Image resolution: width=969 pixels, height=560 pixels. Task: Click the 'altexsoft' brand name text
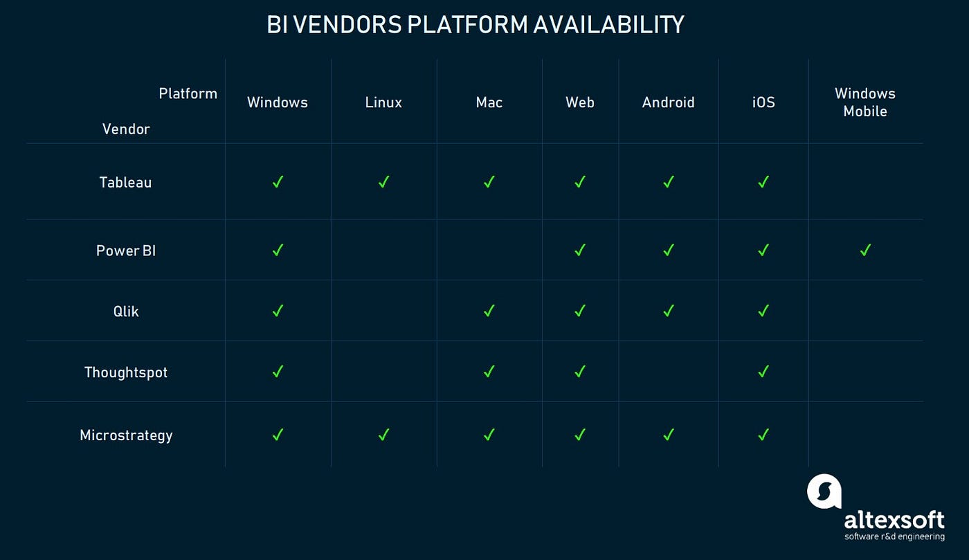[x=894, y=520]
